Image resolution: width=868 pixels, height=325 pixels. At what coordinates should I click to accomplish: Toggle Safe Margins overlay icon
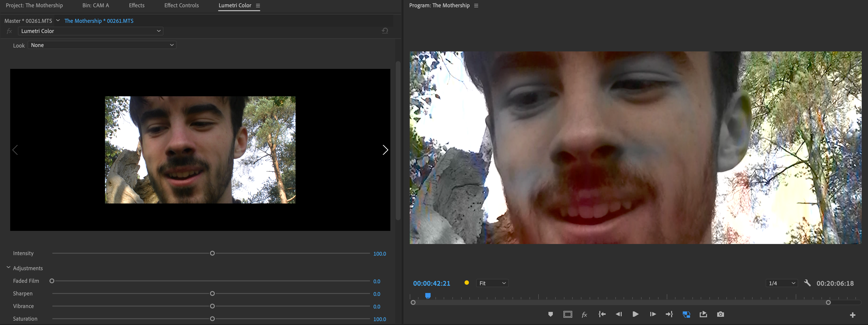tap(568, 314)
